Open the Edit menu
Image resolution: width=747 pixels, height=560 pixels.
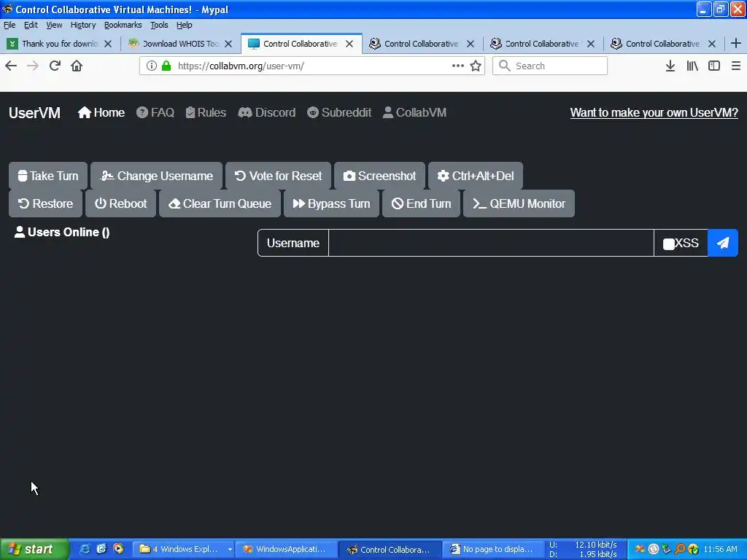point(31,25)
